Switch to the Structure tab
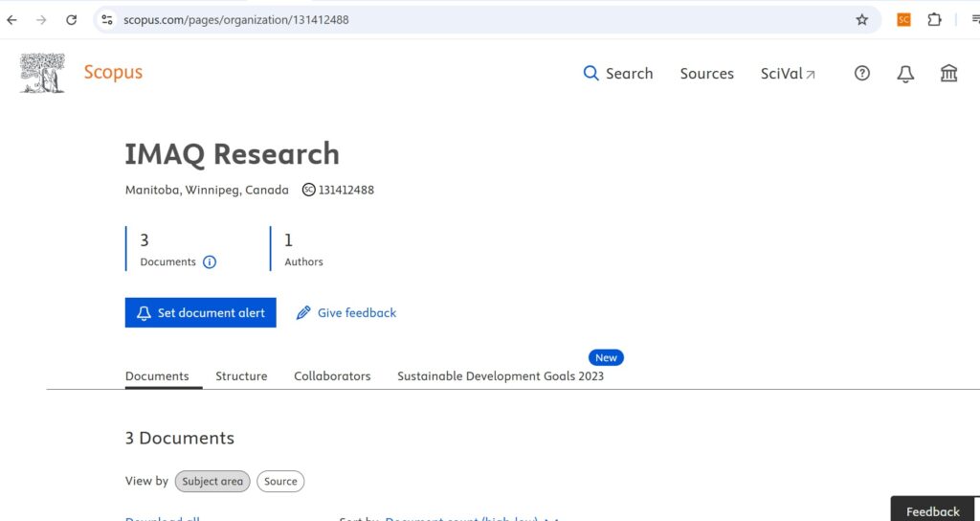 [x=241, y=375]
